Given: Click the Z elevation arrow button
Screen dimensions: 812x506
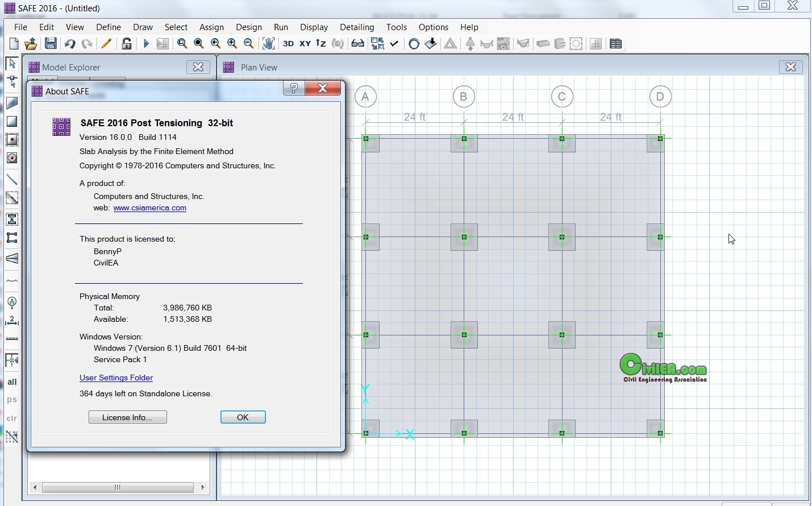Looking at the screenshot, I should click(x=321, y=44).
